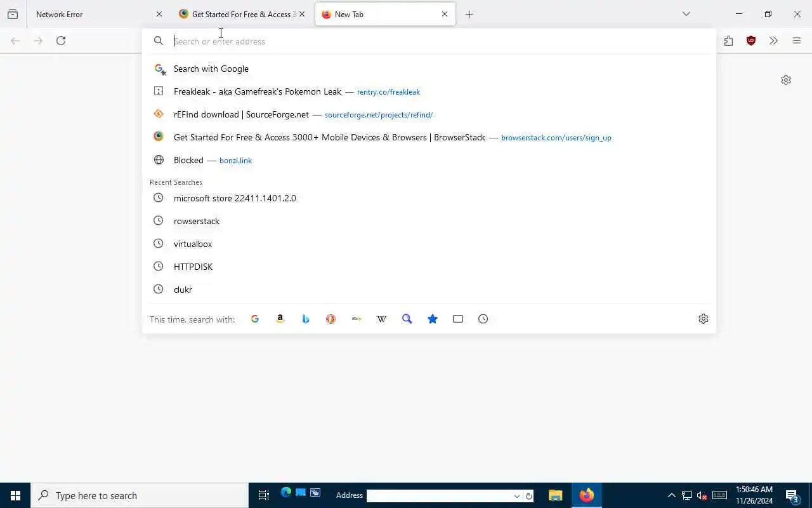Search this time with DuckDuckGo icon

pyautogui.click(x=331, y=319)
